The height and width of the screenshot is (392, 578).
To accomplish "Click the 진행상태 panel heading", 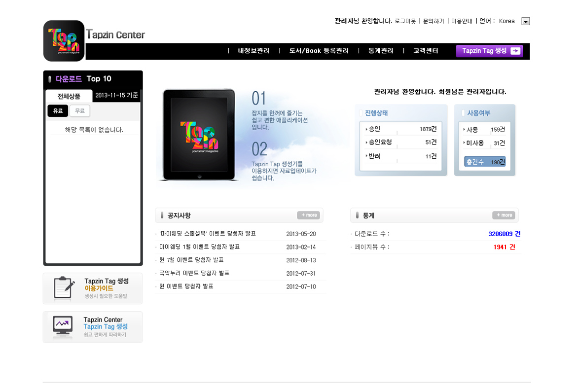I will 376,113.
